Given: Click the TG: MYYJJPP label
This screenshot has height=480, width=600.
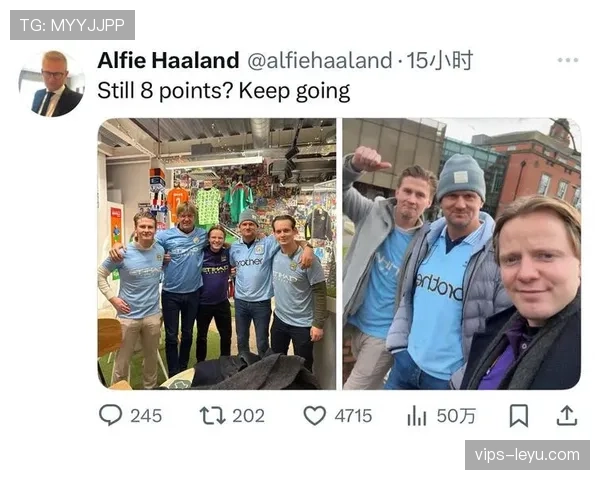Looking at the screenshot, I should coord(71,24).
